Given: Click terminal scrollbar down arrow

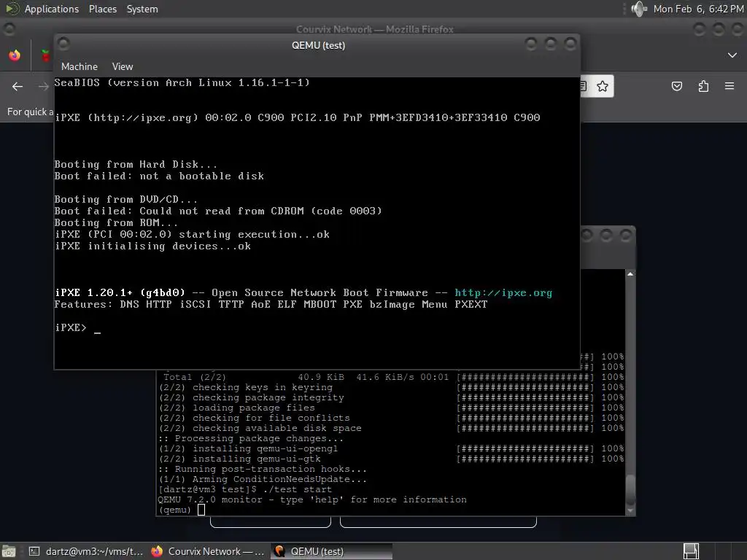Looking at the screenshot, I should pyautogui.click(x=630, y=510).
